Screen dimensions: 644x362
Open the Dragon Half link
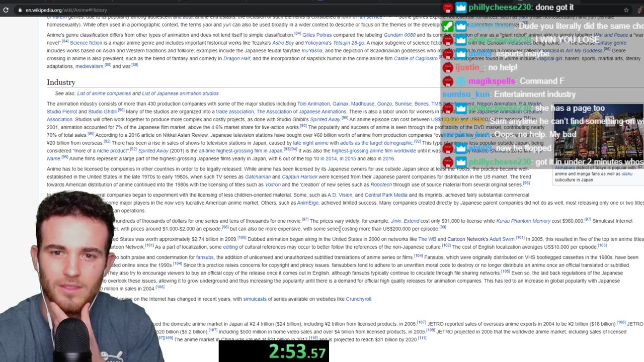[237, 59]
